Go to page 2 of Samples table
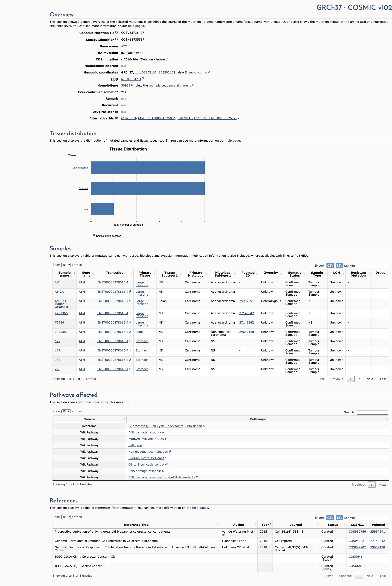 coord(359,379)
